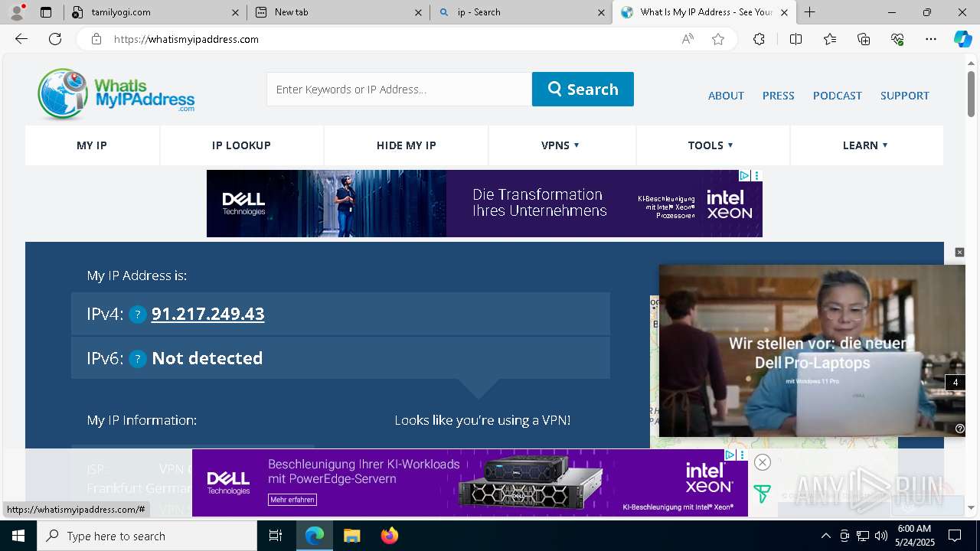
Task: Add page to favorites star icon
Action: [x=718, y=39]
